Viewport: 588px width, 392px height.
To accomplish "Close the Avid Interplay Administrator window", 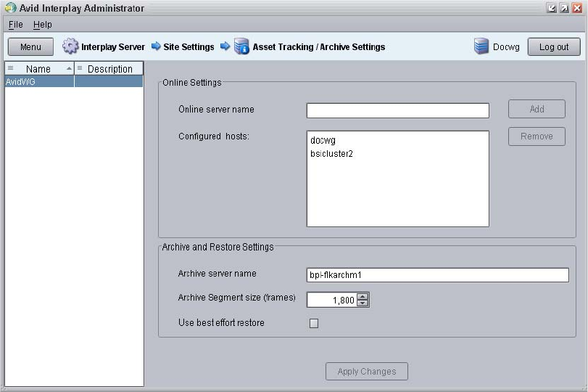I will 577,8.
